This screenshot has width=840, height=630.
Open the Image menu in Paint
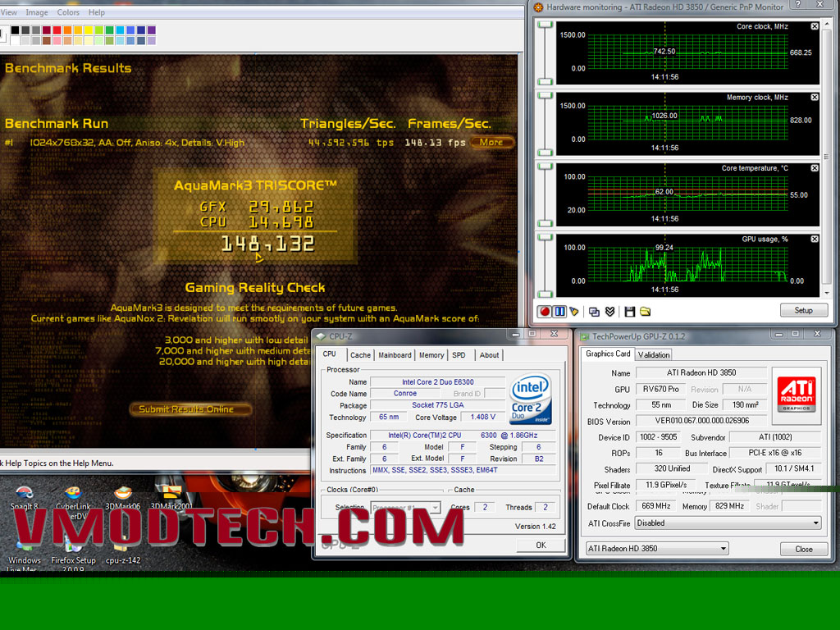[x=37, y=12]
